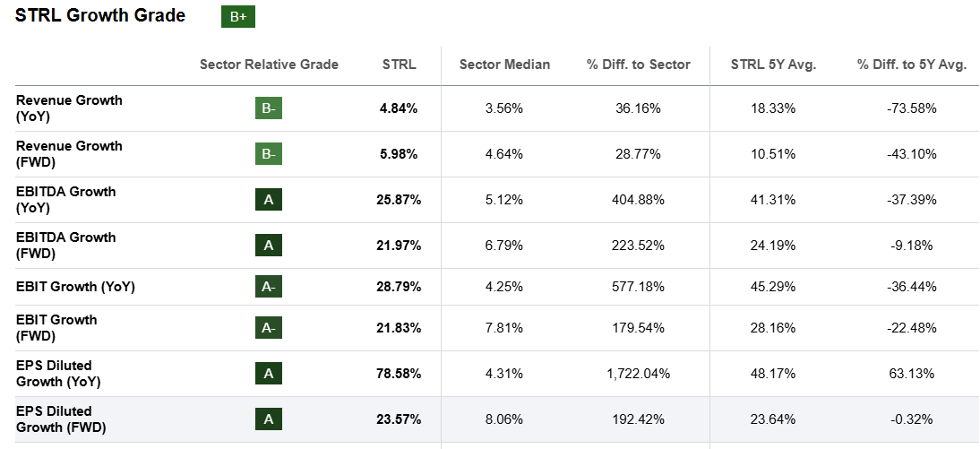Click the 78.58% EPS growth value
This screenshot has width=980, height=449.
click(399, 374)
